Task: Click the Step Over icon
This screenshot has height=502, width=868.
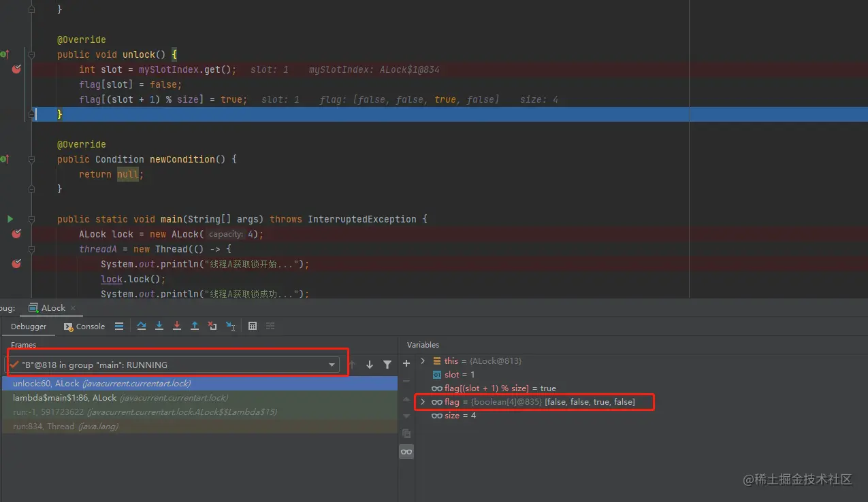Action: click(142, 327)
